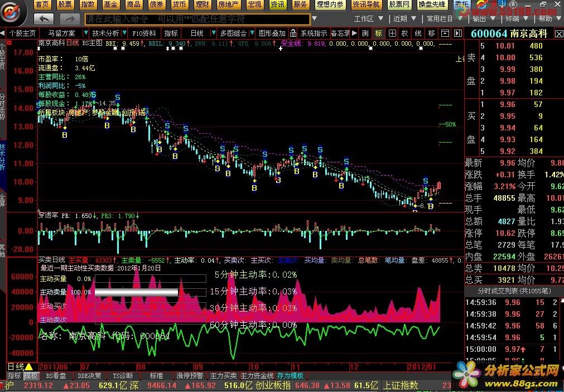Viewport: 564px width, 392px height.
Task: Open 备忘录 in the chart toolbar
Action: [340, 33]
